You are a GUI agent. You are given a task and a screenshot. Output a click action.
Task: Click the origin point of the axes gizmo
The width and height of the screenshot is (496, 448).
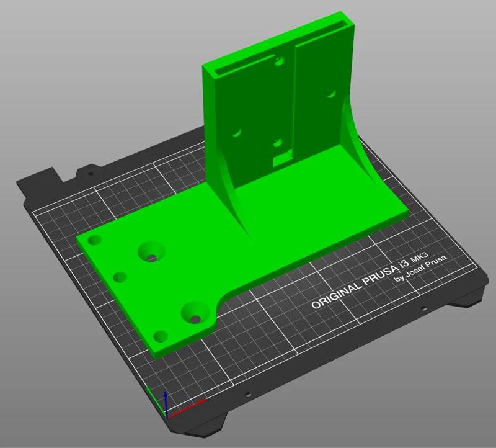pos(166,417)
